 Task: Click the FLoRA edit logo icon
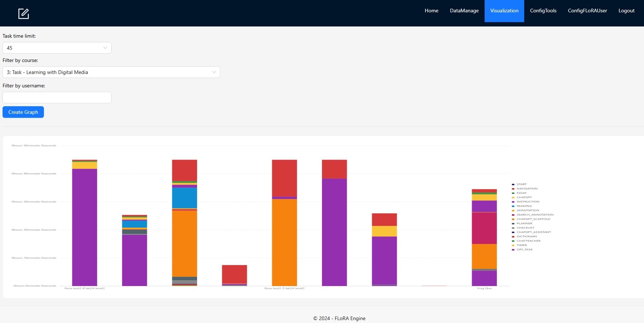[24, 14]
